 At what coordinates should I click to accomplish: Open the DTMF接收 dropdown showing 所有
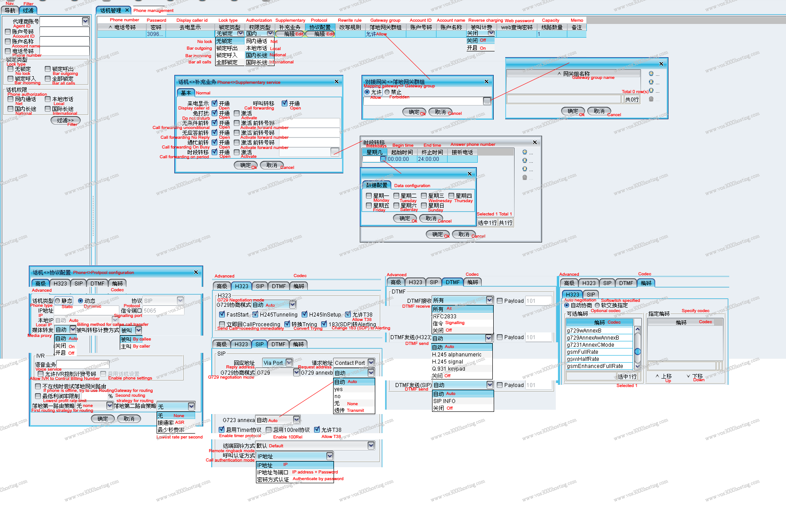490,300
